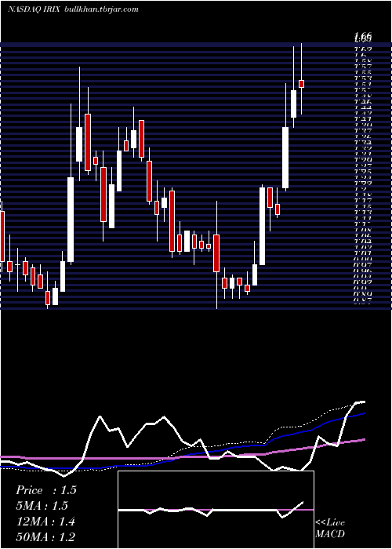This screenshot has height=549, width=392.
Task: Select the '5MA : 1.5' value
Action: (x=42, y=506)
